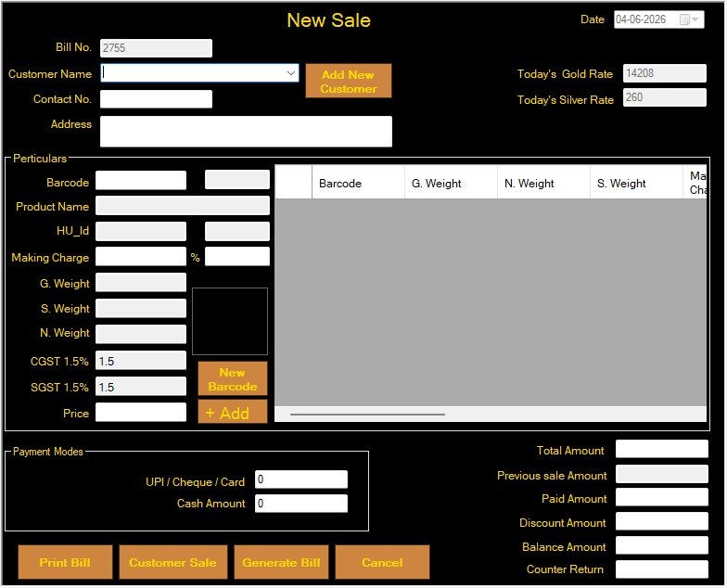
Task: Click the New Barcode button
Action: [232, 378]
